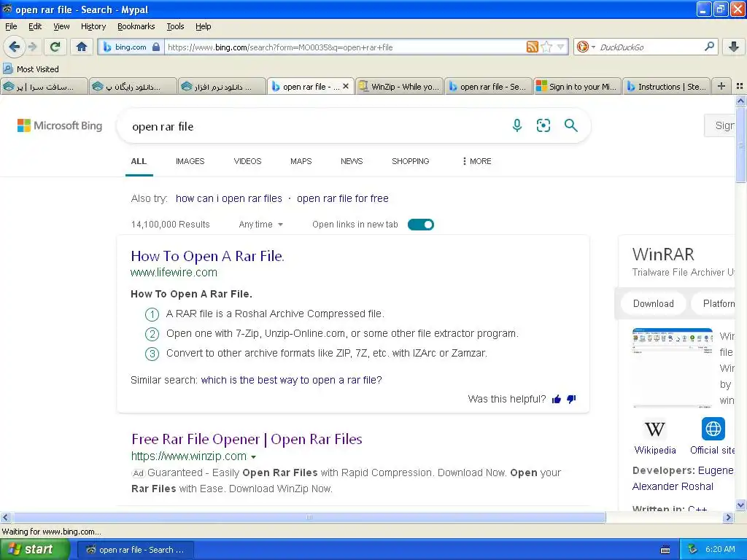Viewport: 747px width, 560px height.
Task: Select the VIDEOS search tab
Action: pyautogui.click(x=247, y=161)
